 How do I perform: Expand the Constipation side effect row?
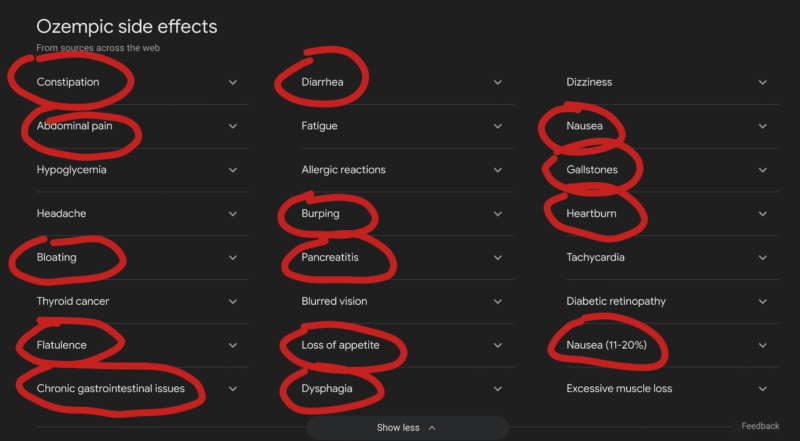[x=232, y=82]
